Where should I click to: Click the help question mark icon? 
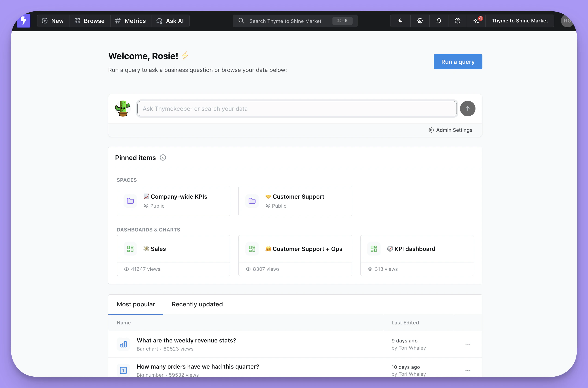pyautogui.click(x=457, y=21)
